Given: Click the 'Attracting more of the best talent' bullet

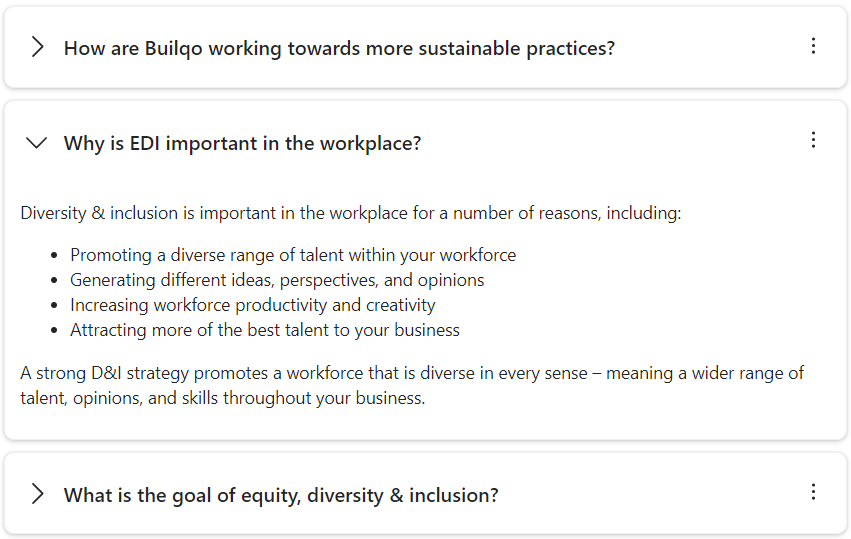Looking at the screenshot, I should (x=265, y=330).
